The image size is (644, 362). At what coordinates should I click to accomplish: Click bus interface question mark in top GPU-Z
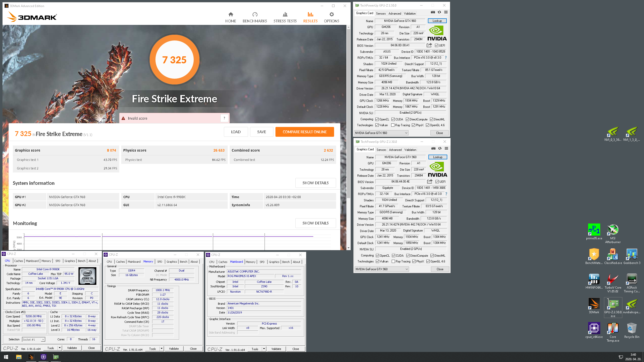point(446,58)
